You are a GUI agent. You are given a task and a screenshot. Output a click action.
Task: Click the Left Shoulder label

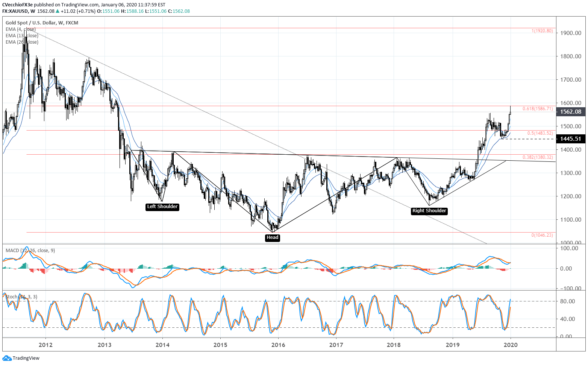(162, 207)
